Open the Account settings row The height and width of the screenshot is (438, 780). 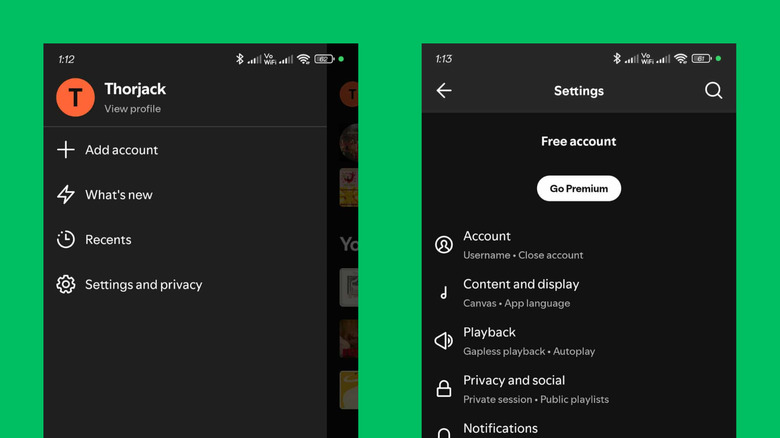coord(579,245)
